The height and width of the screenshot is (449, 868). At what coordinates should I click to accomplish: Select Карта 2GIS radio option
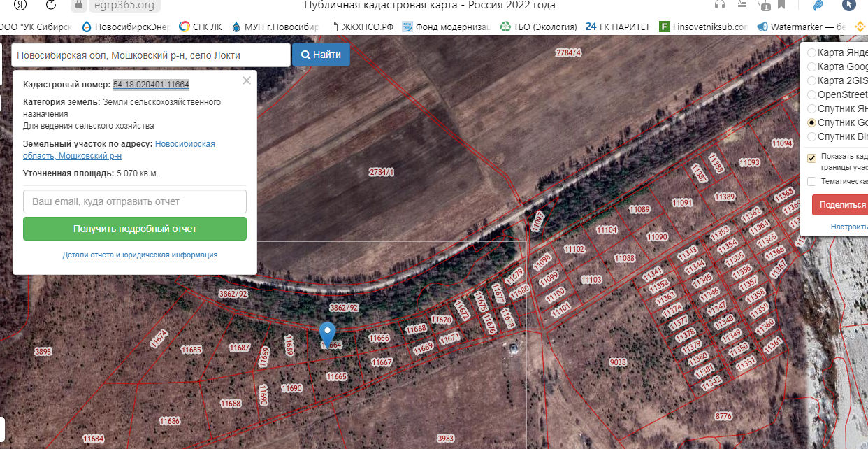pyautogui.click(x=811, y=80)
